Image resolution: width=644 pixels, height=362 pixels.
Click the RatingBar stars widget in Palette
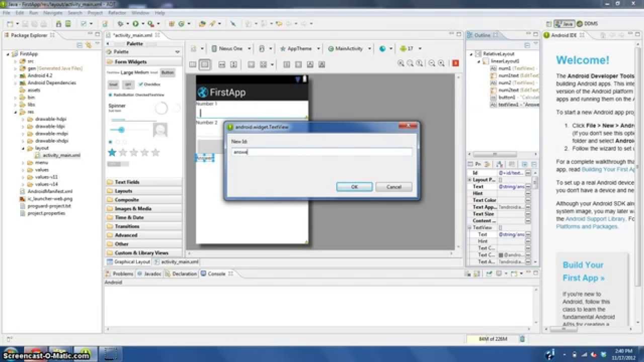coord(134,152)
